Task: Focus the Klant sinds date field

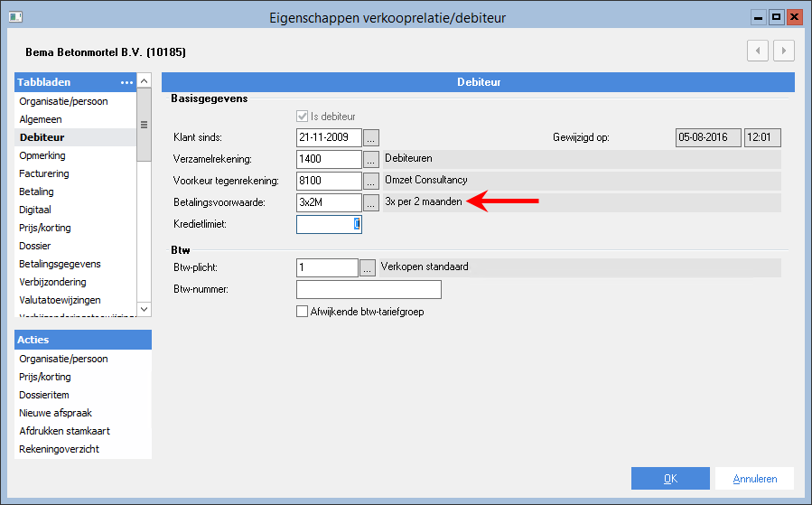Action: click(329, 138)
